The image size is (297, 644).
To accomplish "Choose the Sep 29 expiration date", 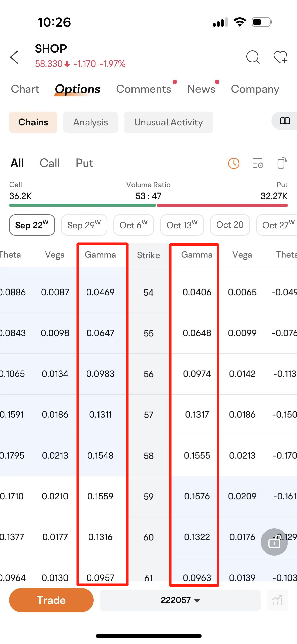I will coord(84,225).
